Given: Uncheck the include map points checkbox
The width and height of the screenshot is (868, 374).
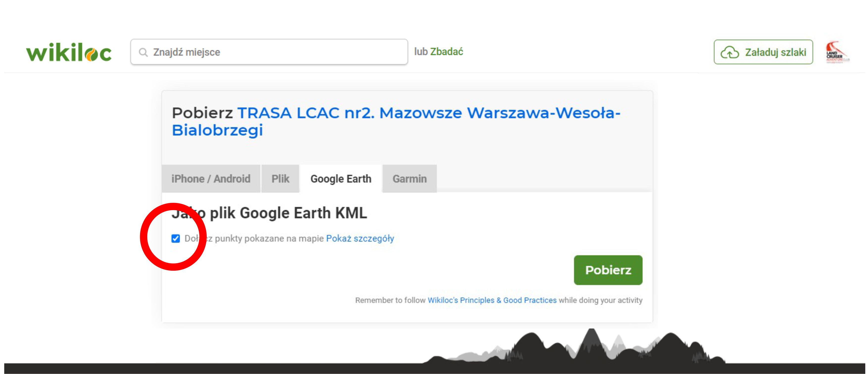Looking at the screenshot, I should (x=175, y=239).
